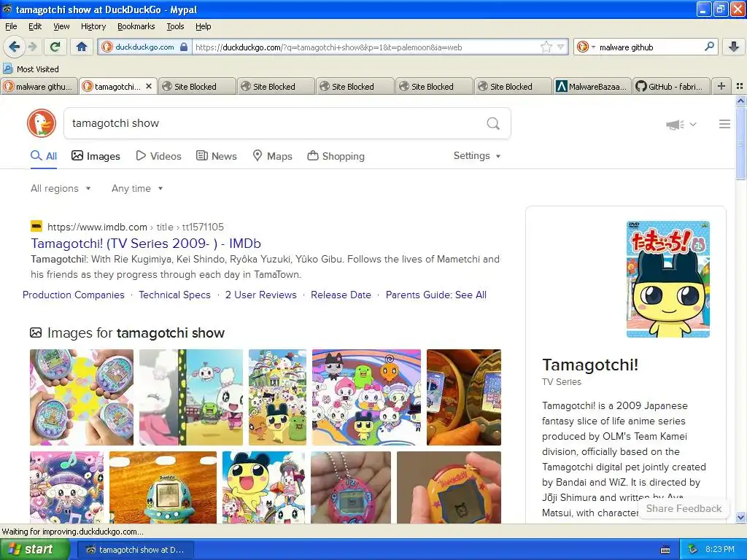Click the IMDb favicon next to result URL
The image size is (747, 560).
point(36,226)
